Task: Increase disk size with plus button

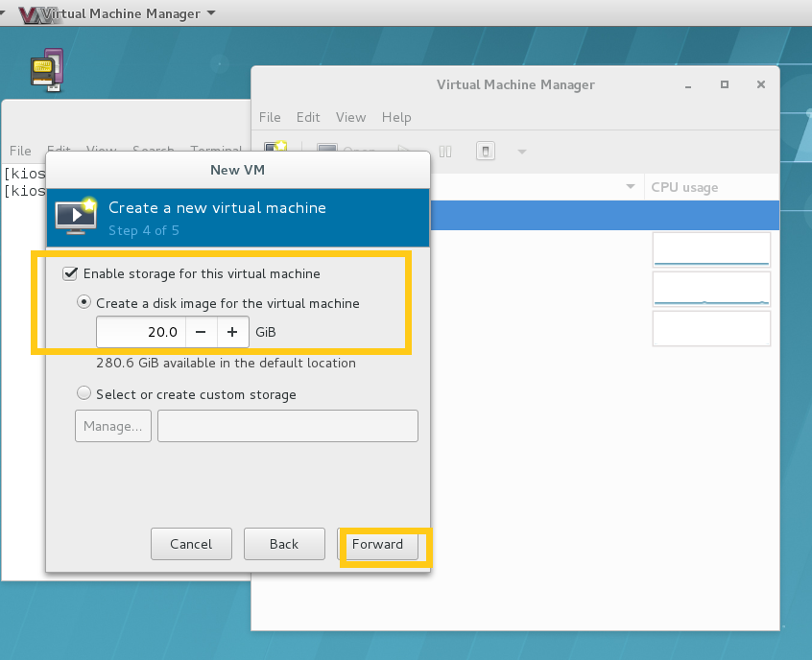Action: tap(232, 332)
